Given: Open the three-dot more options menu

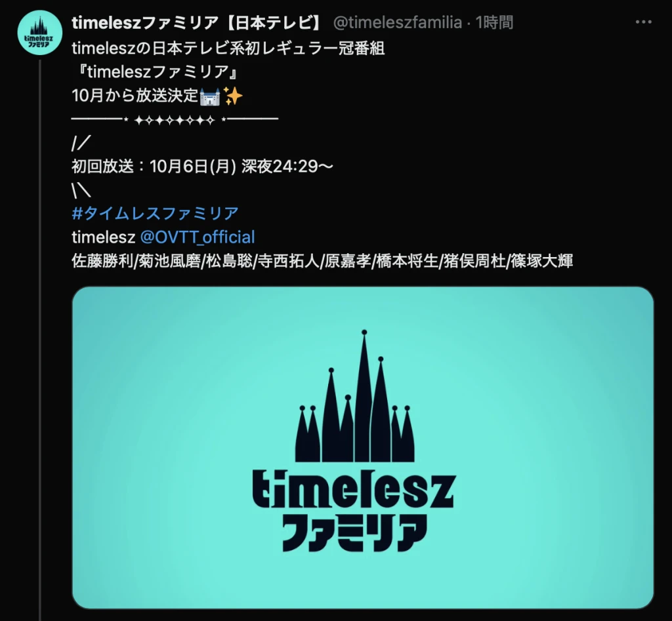Looking at the screenshot, I should pos(643,22).
